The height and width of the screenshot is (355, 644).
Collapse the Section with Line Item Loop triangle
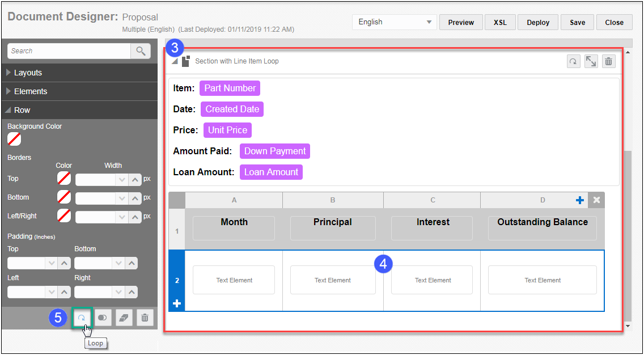click(x=175, y=61)
